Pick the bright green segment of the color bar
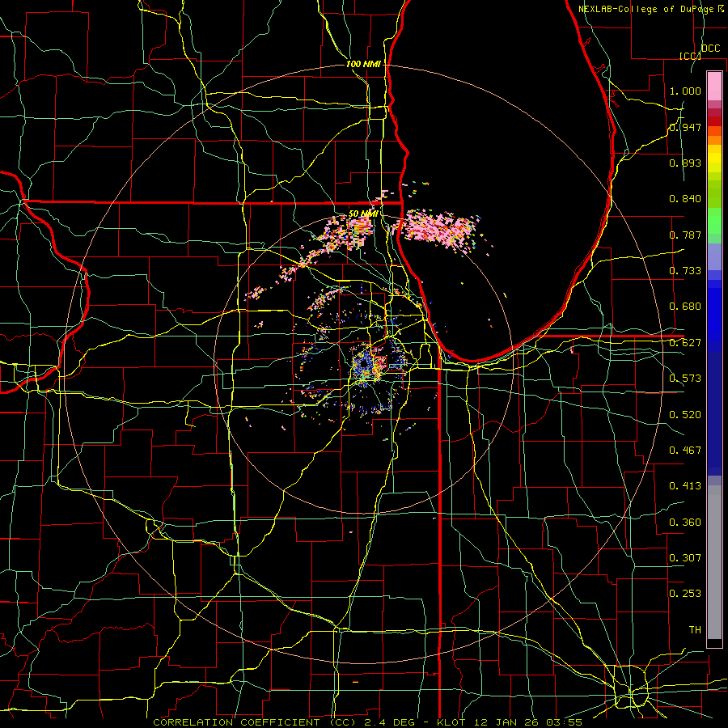The width and height of the screenshot is (728, 728). click(714, 220)
